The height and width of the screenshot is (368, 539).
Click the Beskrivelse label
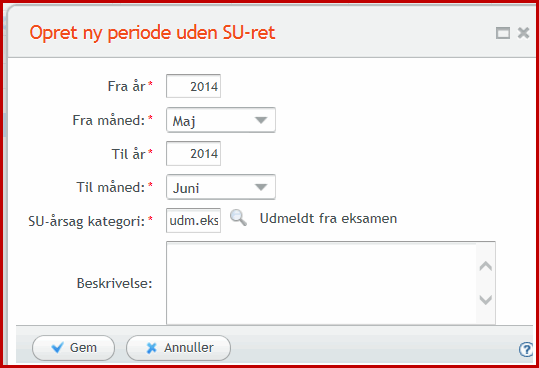click(x=114, y=283)
